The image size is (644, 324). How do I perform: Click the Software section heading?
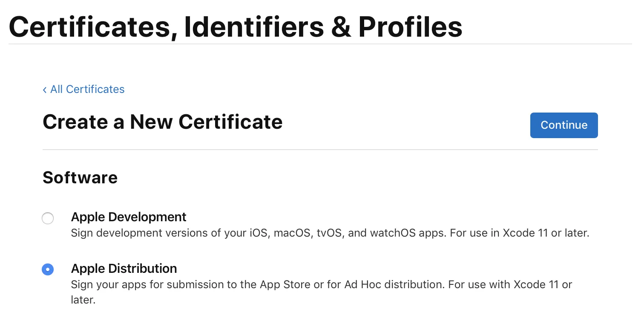coord(80,177)
